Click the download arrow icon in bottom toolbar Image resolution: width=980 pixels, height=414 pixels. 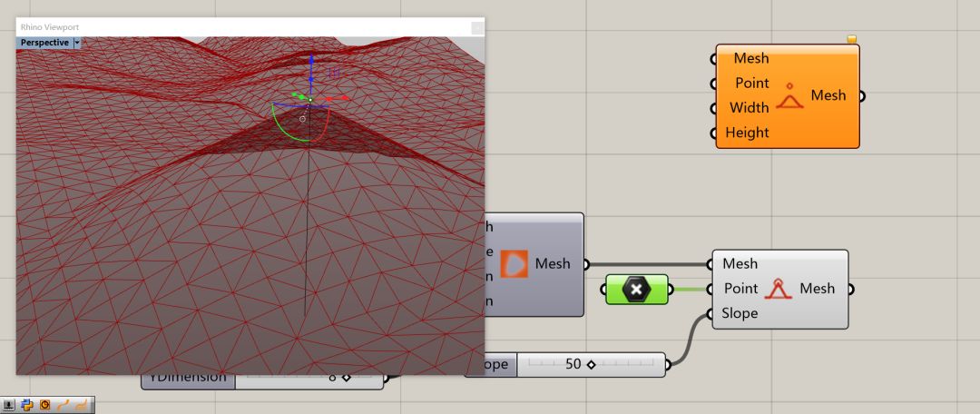coord(9,405)
